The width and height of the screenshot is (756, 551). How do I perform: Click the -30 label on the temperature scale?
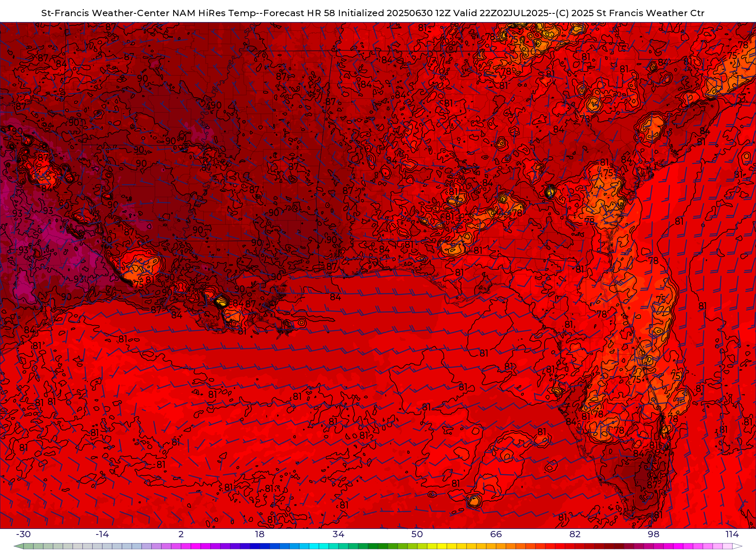23,534
